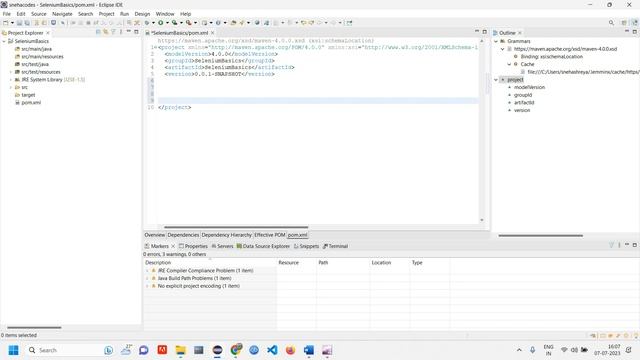640x360 pixels.
Task: Click the green Run launch icon
Action: point(161,23)
